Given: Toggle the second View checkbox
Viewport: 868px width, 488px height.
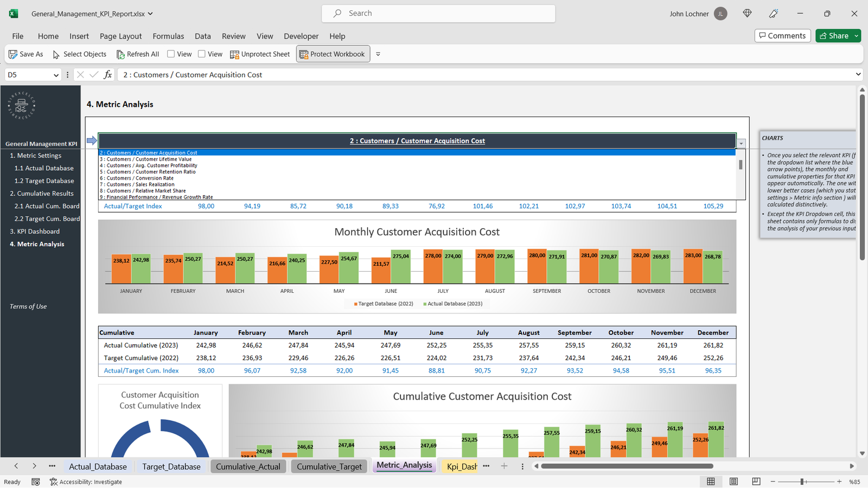Looking at the screenshot, I should point(202,54).
